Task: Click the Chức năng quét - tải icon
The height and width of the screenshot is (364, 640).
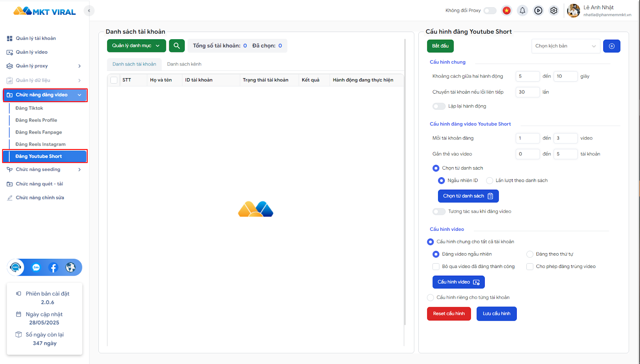Action: [x=10, y=184]
